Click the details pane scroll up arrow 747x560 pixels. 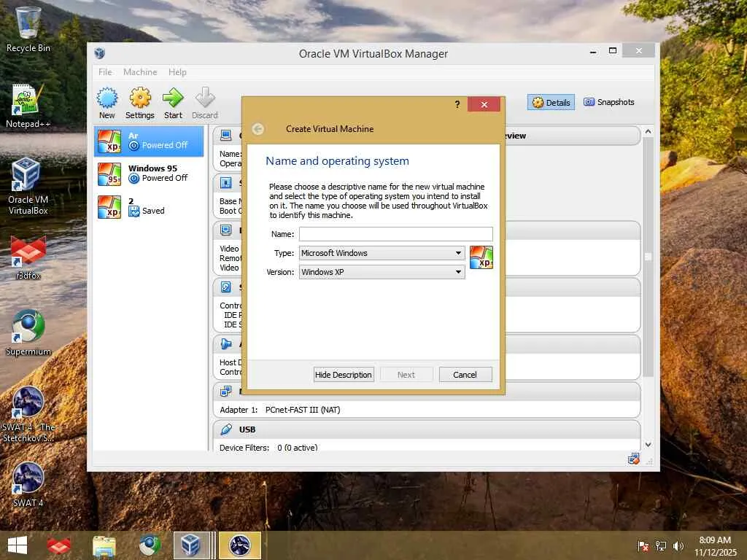(648, 131)
